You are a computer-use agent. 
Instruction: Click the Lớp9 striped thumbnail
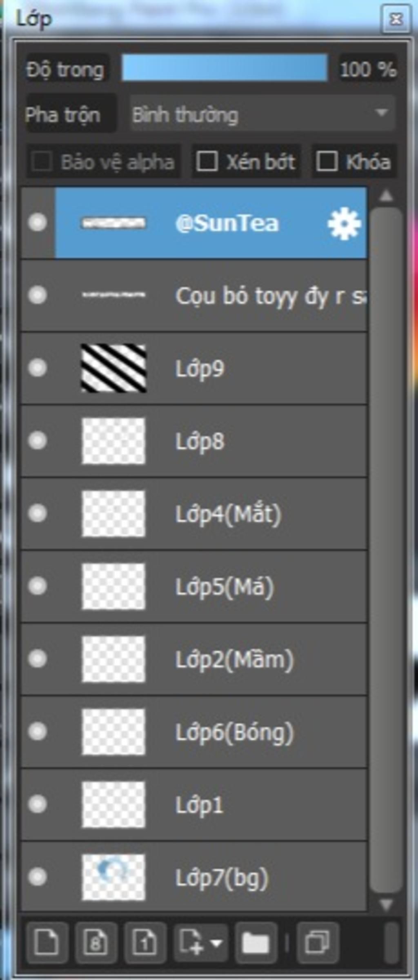(x=113, y=368)
